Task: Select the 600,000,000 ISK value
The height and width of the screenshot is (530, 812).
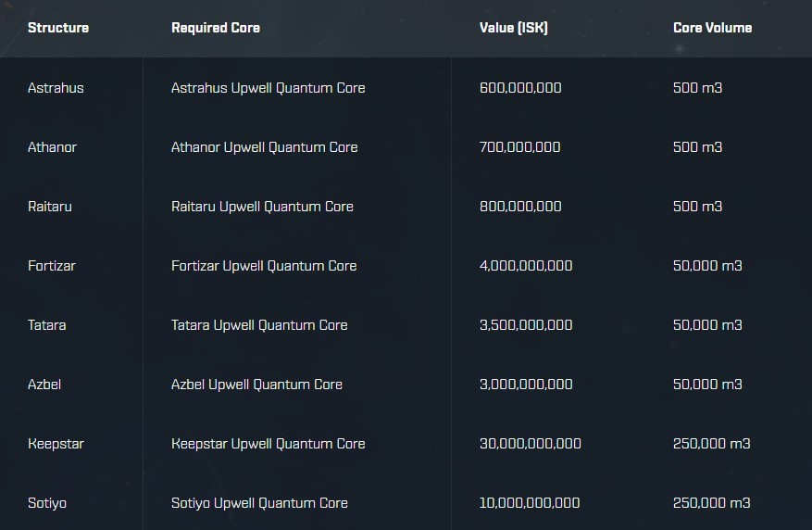Action: coord(520,88)
